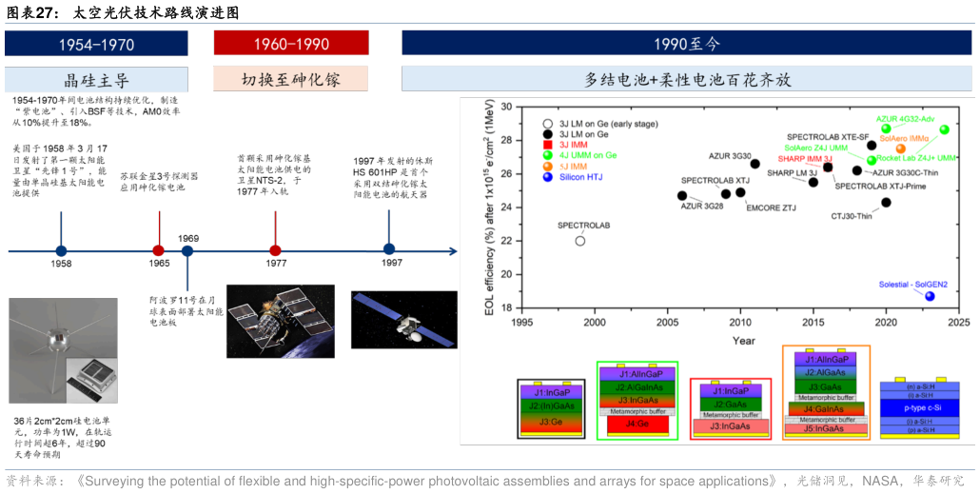Image resolution: width=980 pixels, height=494 pixels.
Task: Select the rightmost blue timeline dot before arrow
Action: 389,249
